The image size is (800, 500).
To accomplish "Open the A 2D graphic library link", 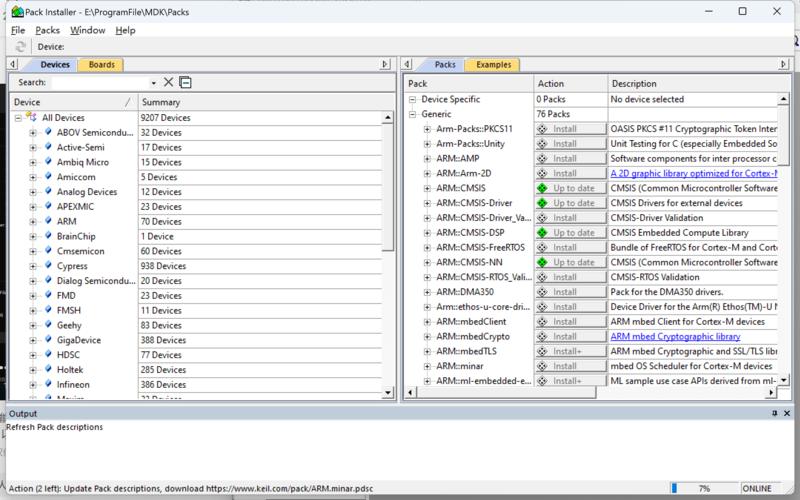I will pos(694,173).
